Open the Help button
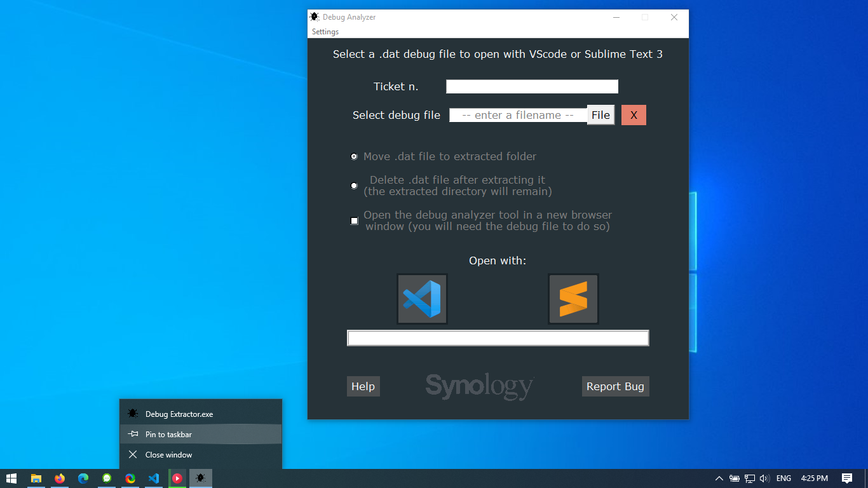 coord(363,386)
